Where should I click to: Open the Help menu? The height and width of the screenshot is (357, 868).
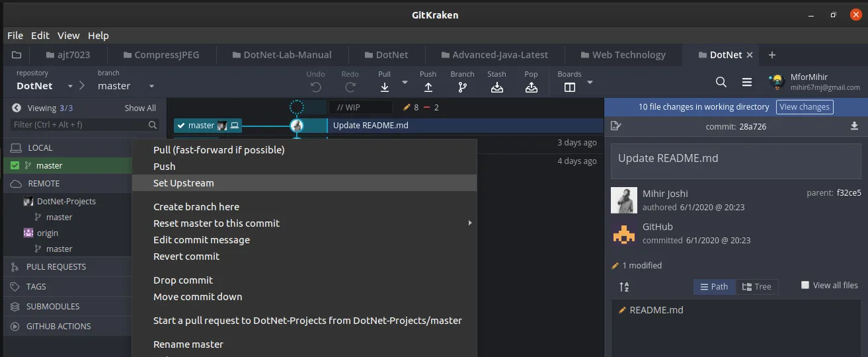click(99, 35)
